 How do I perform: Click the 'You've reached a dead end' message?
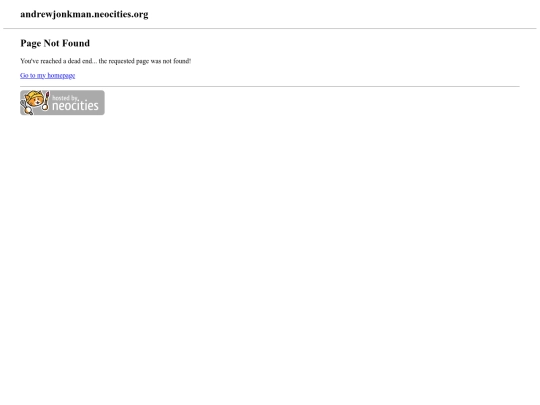point(106,61)
